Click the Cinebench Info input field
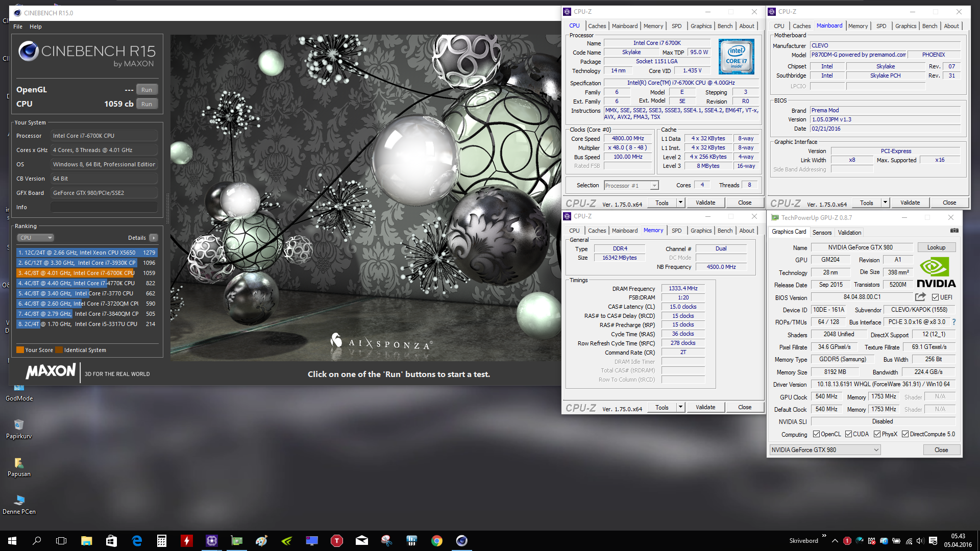 [104, 207]
